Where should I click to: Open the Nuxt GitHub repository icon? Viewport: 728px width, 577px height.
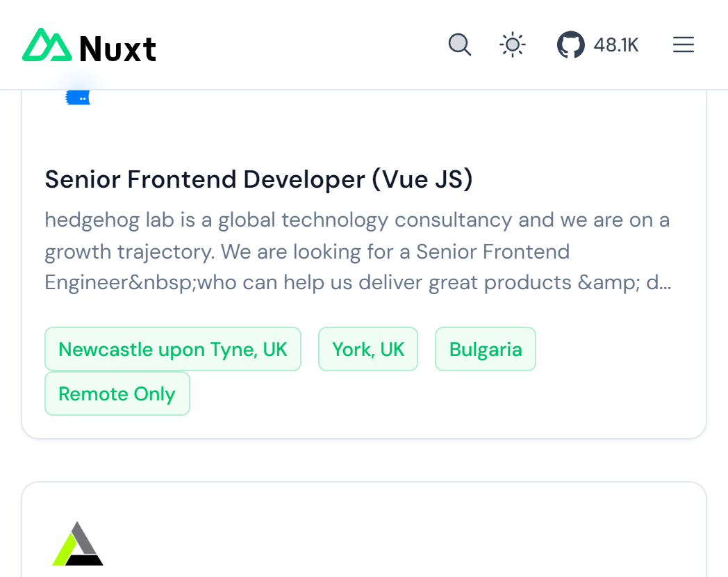(571, 44)
